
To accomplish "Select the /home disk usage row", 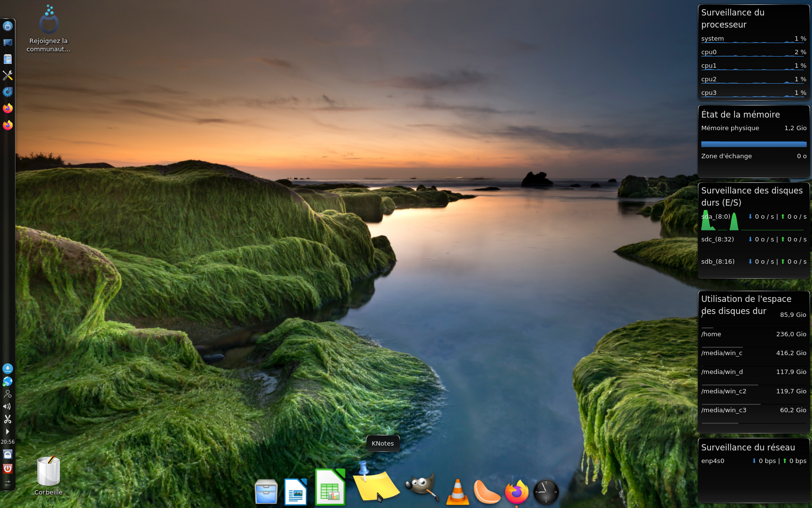I will [754, 334].
